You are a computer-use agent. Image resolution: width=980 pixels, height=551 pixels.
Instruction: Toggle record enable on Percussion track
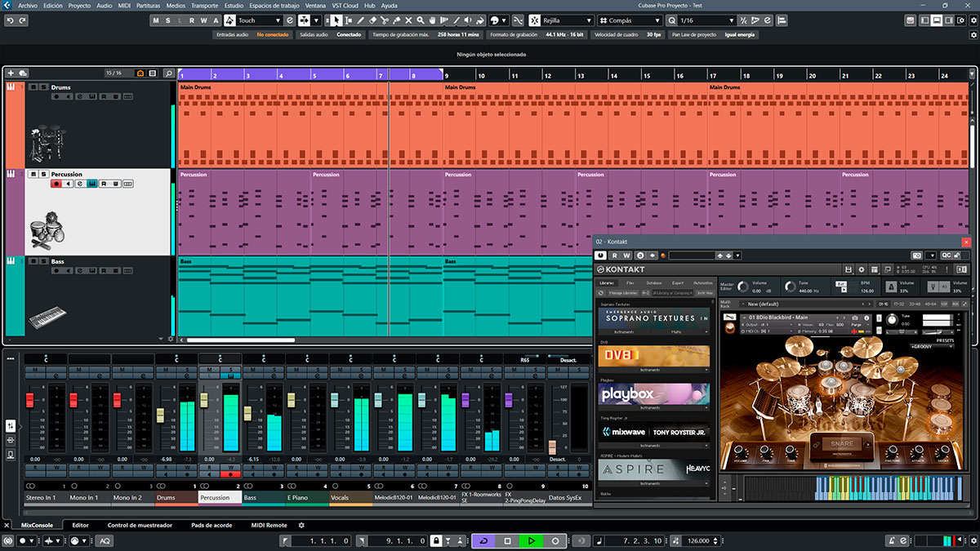pos(56,184)
